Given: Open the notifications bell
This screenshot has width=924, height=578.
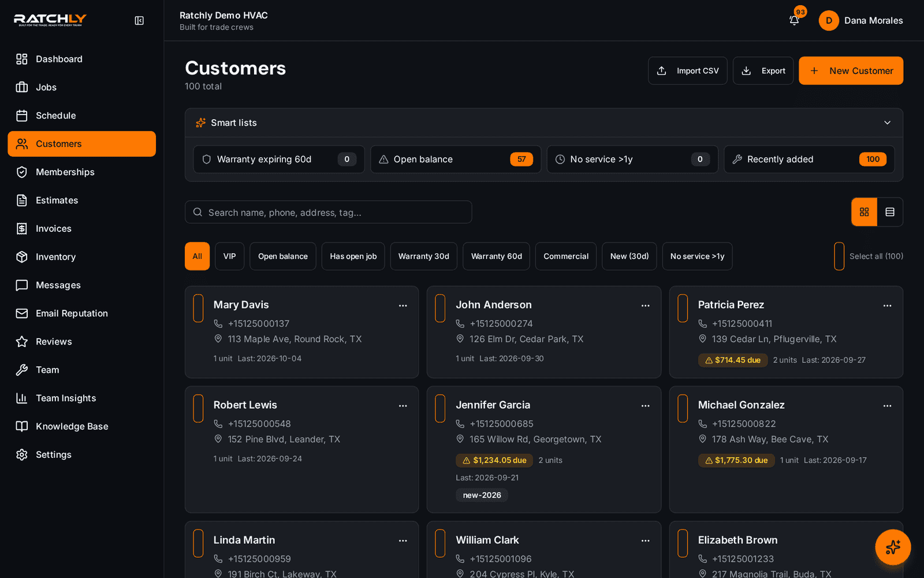Looking at the screenshot, I should 794,20.
